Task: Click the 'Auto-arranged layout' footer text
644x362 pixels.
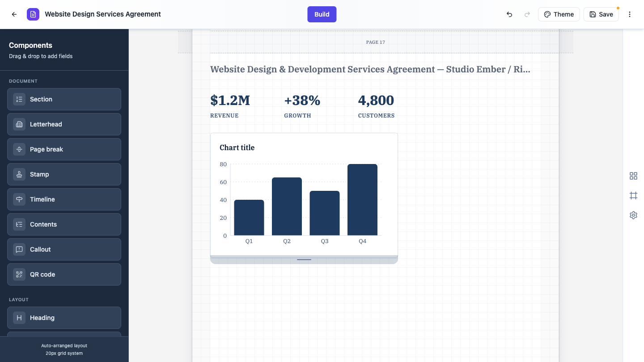Action: 64,346
